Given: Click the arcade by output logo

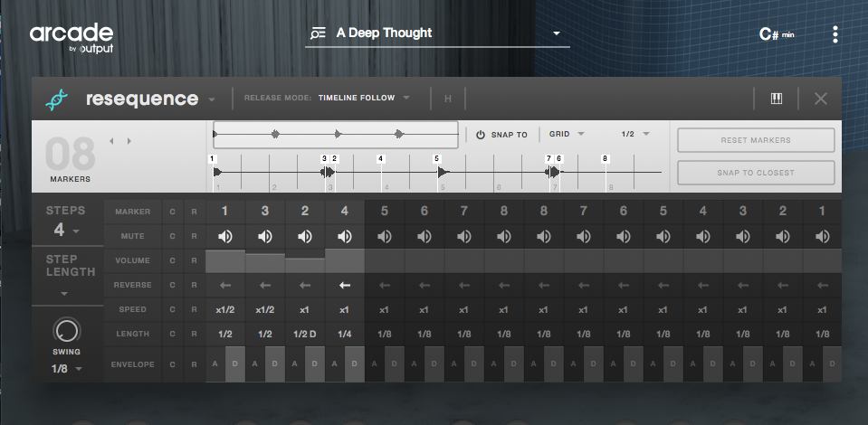Looking at the screenshot, I should [72, 38].
